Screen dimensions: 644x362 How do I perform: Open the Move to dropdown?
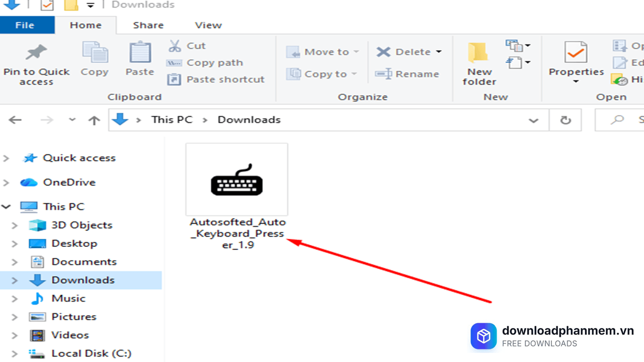[323, 52]
